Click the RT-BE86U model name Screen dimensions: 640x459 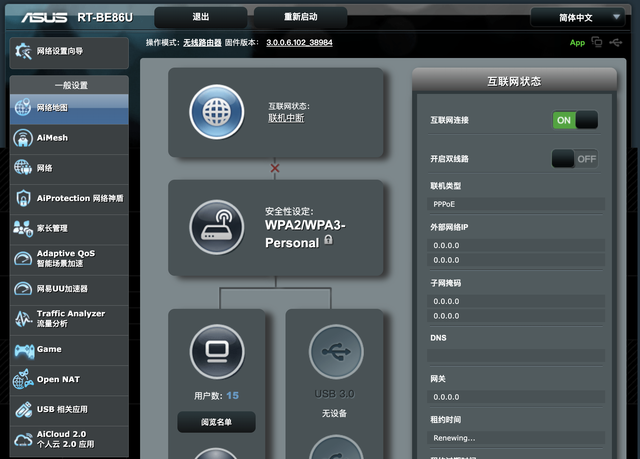click(105, 17)
